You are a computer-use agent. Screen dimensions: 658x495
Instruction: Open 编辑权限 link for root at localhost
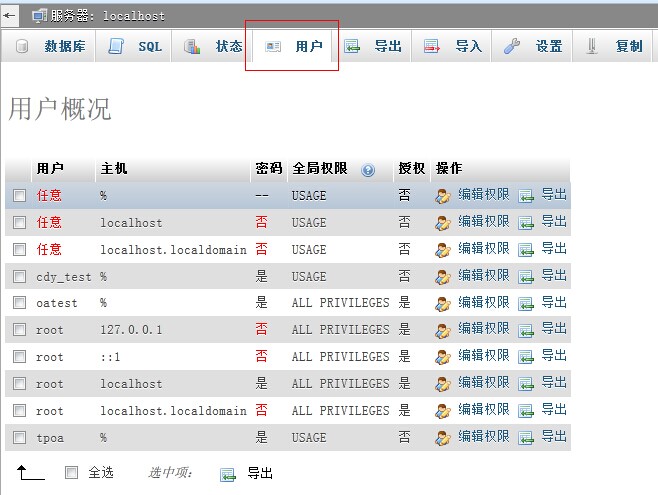point(483,383)
